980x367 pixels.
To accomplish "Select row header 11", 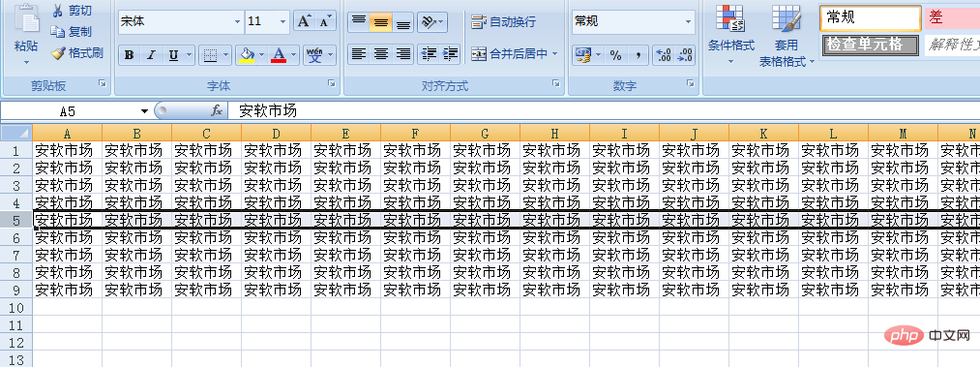I will tap(16, 325).
